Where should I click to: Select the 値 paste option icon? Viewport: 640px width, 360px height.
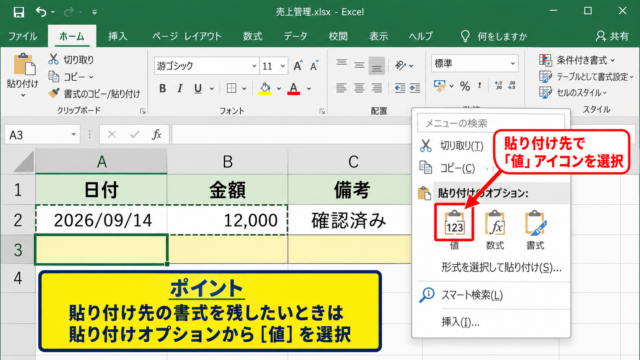(x=454, y=223)
